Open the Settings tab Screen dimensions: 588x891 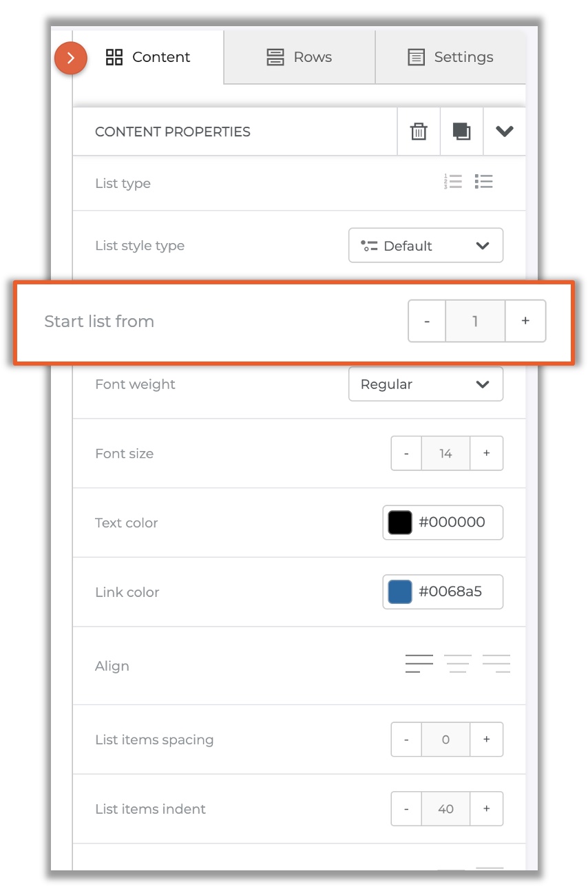450,57
